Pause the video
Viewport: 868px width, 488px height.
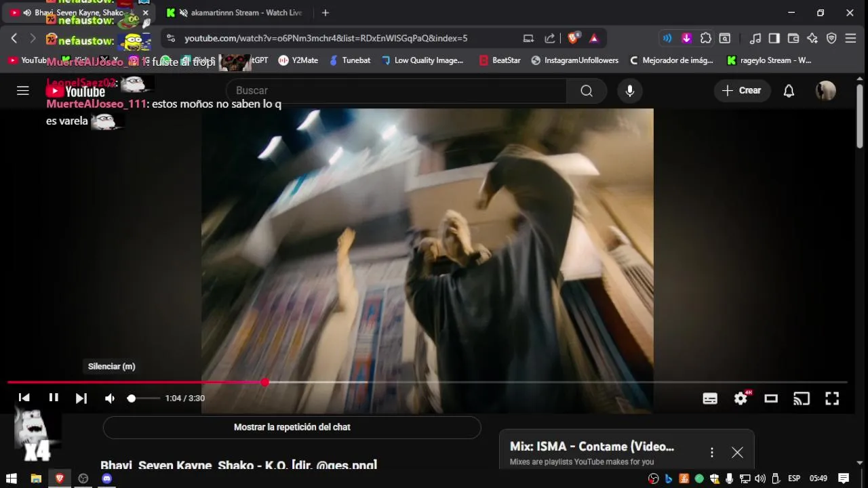[54, 398]
